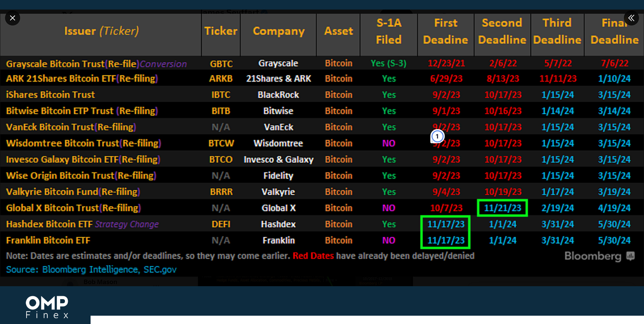Click the 'ARKB' ticker cell

tap(221, 79)
